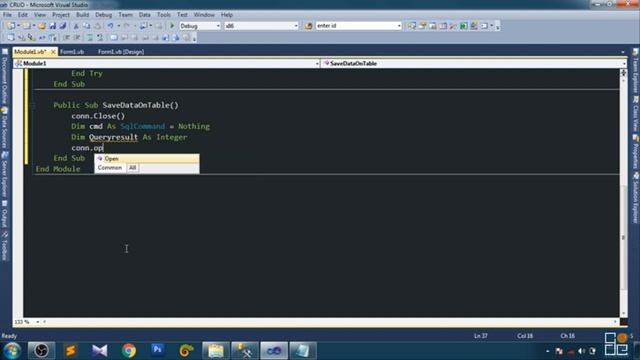
Task: Click the Comment Out Selected Lines icon
Action: pos(90,38)
